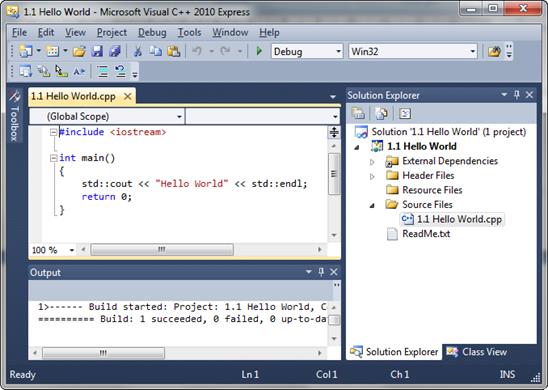Click the Copy toolbar icon

click(155, 51)
